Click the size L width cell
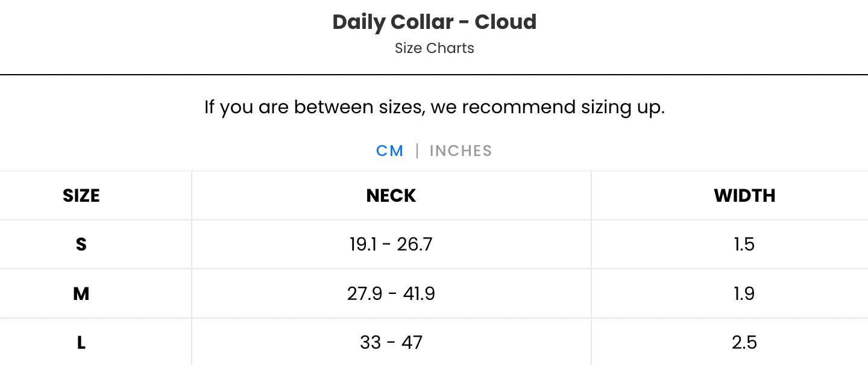Image resolution: width=868 pixels, height=365 pixels. [x=744, y=342]
